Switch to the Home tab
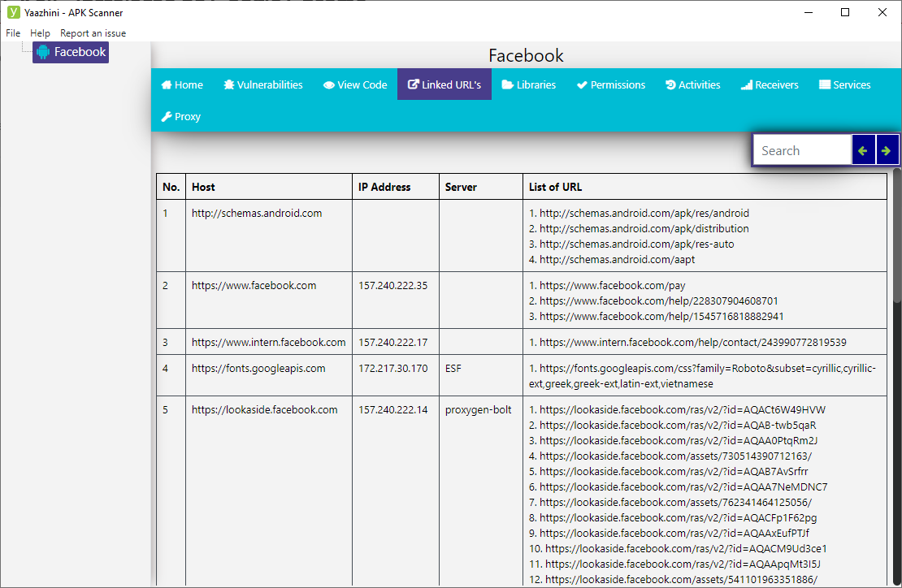Viewport: 902px width, 588px height. click(x=182, y=84)
